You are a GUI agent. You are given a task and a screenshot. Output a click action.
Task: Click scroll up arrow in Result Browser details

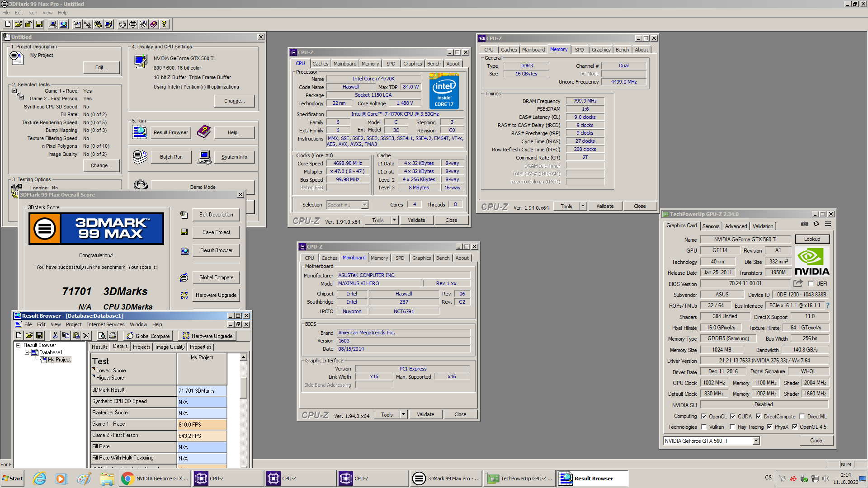(x=243, y=357)
